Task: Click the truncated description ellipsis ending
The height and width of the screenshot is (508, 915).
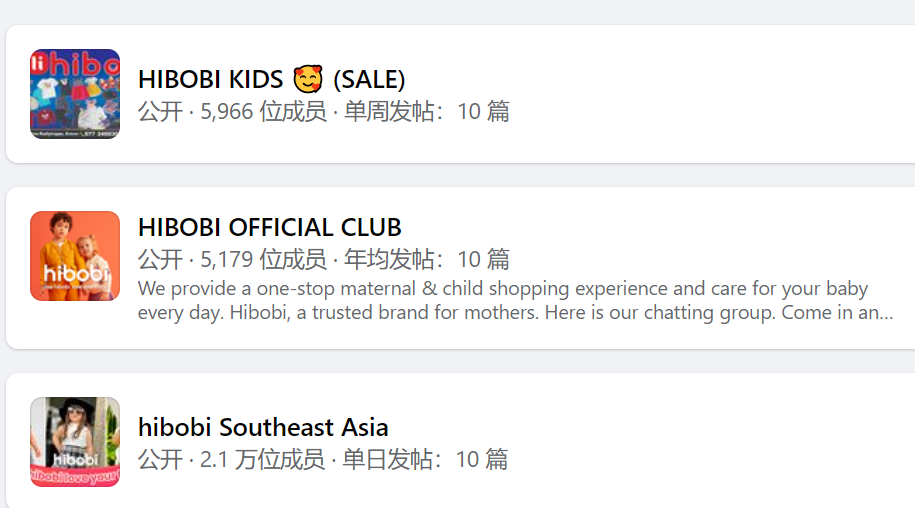Action: pyautogui.click(x=882, y=313)
